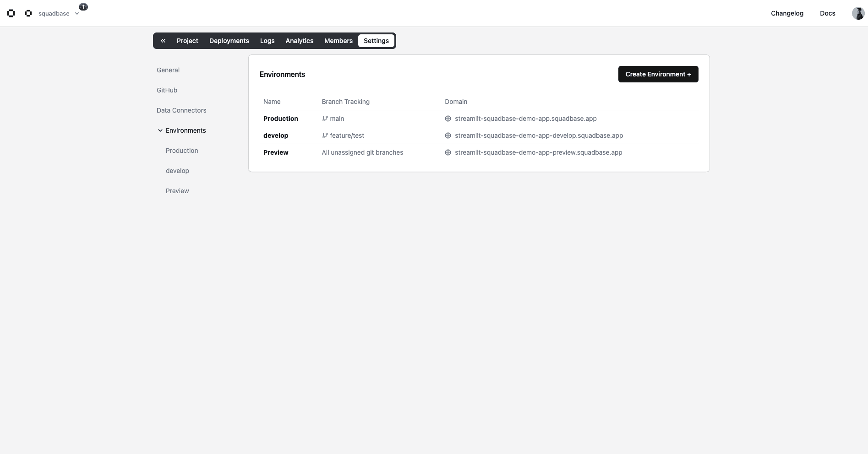The height and width of the screenshot is (454, 868).
Task: Select develop under Environments in sidebar
Action: click(x=177, y=171)
